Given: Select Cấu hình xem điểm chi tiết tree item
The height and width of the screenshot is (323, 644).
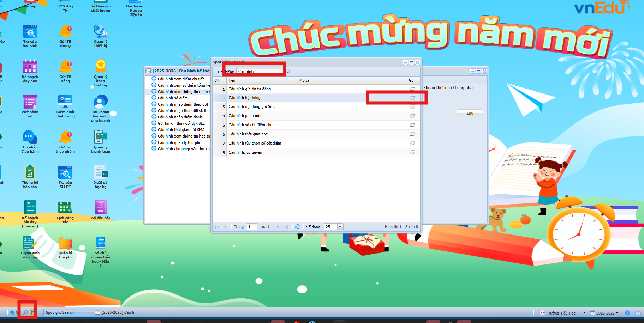Looking at the screenshot, I should point(180,79).
